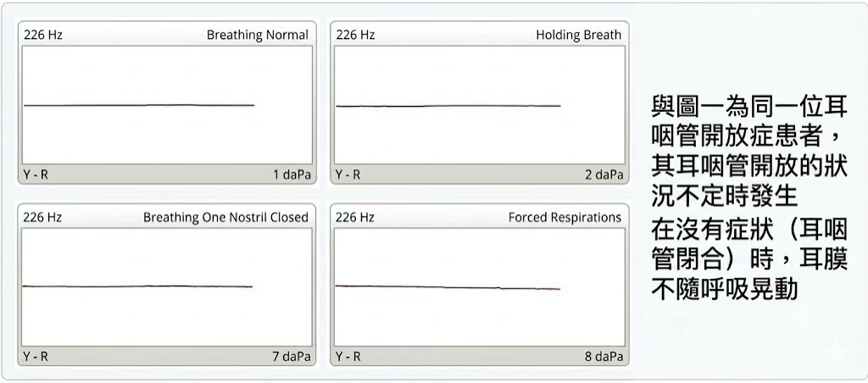Click the 226 Hz label above Holding Breath

[355, 35]
